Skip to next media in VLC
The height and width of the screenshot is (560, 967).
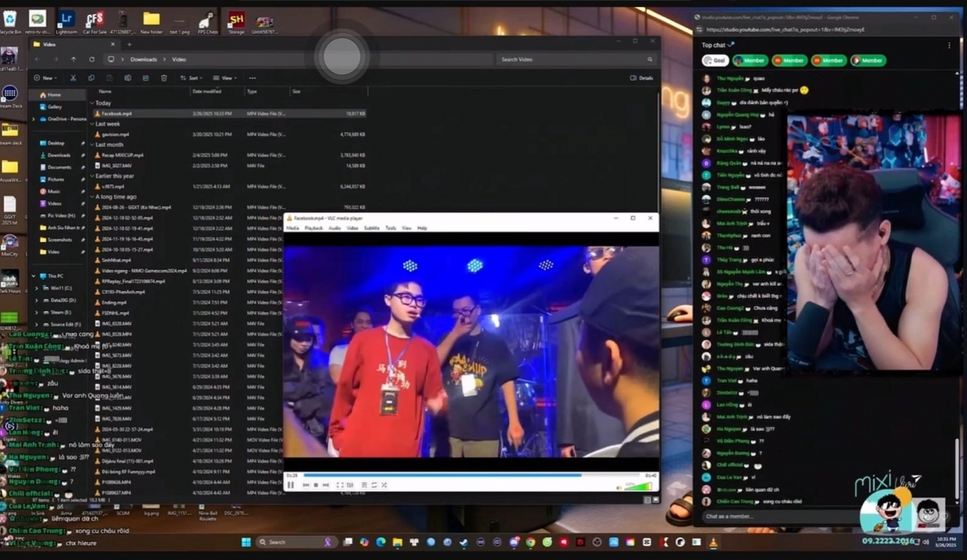[x=326, y=485]
